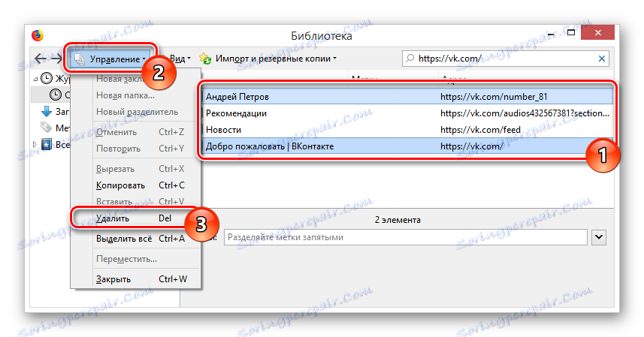Click the downloads arrow icon in sidebar
644x337 pixels.
[47, 111]
